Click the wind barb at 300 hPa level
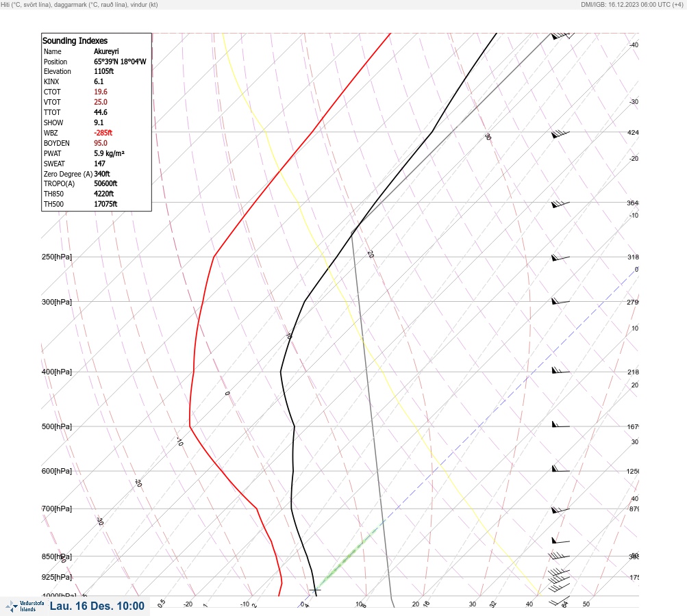 tap(560, 301)
